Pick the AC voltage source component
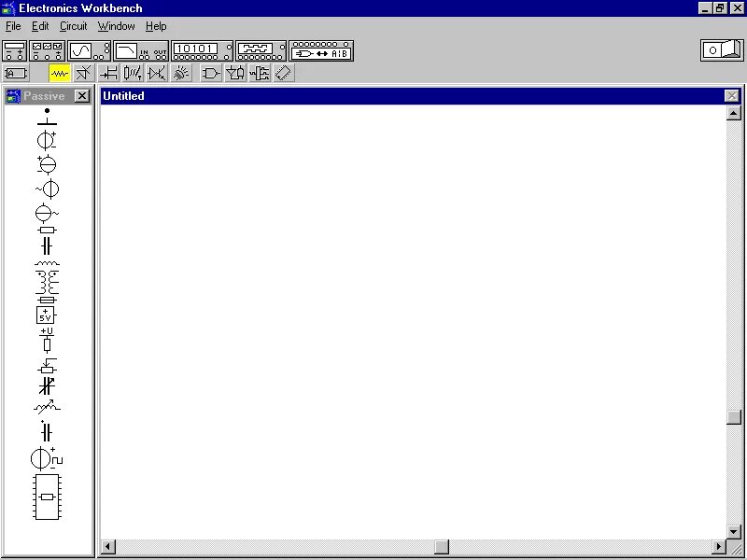Image resolution: width=747 pixels, height=560 pixels. [x=48, y=189]
